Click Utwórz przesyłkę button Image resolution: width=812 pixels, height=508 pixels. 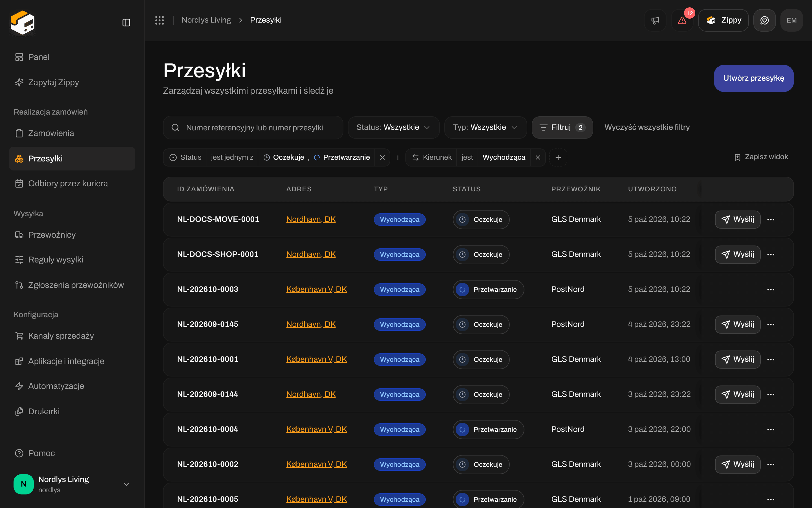(754, 78)
